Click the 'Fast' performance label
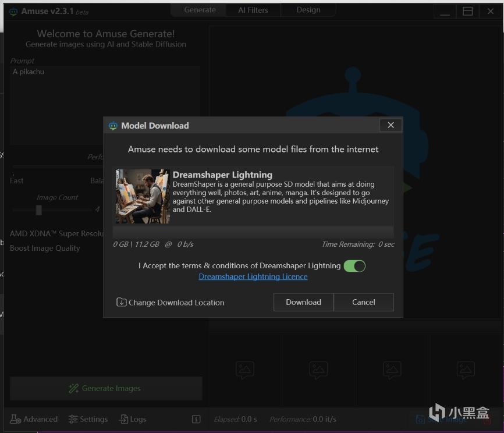This screenshot has width=504, height=433. (16, 180)
